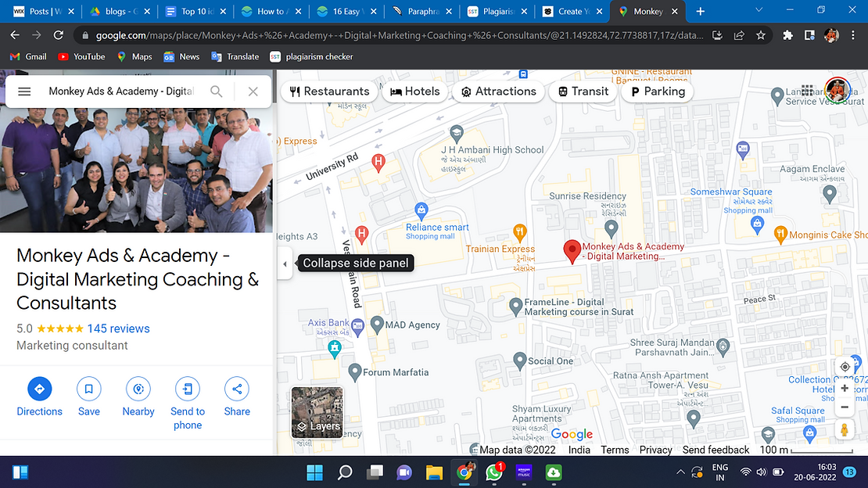
Task: Clear the search with the X button
Action: [253, 91]
